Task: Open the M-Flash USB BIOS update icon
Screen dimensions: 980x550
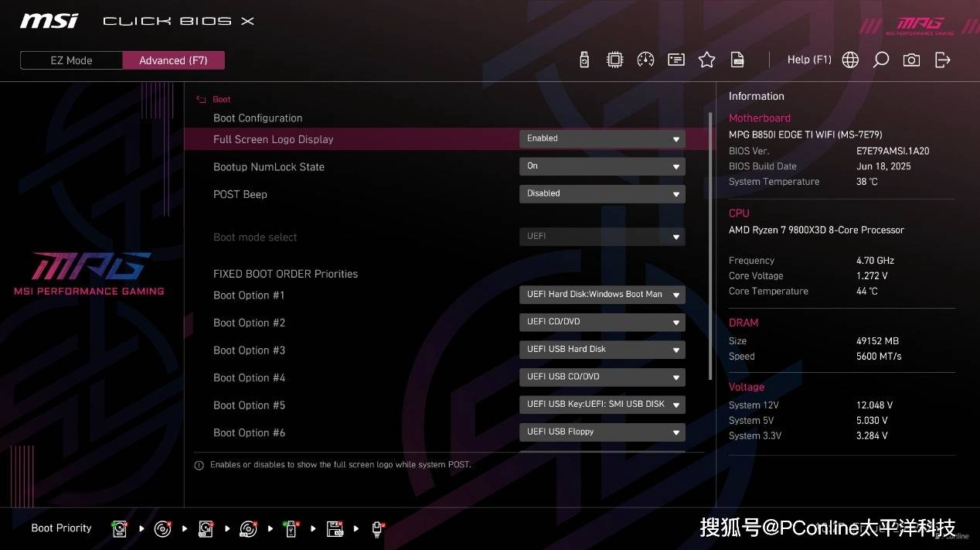Action: pos(584,60)
